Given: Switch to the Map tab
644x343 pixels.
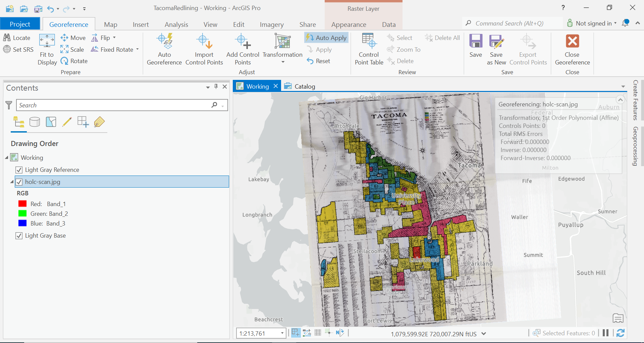Looking at the screenshot, I should click(110, 24).
